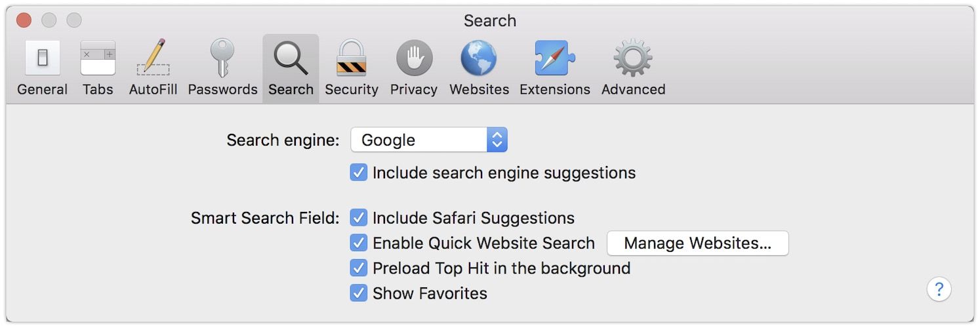
Task: Disable Include Safari Suggestions checkbox
Action: pyautogui.click(x=358, y=218)
